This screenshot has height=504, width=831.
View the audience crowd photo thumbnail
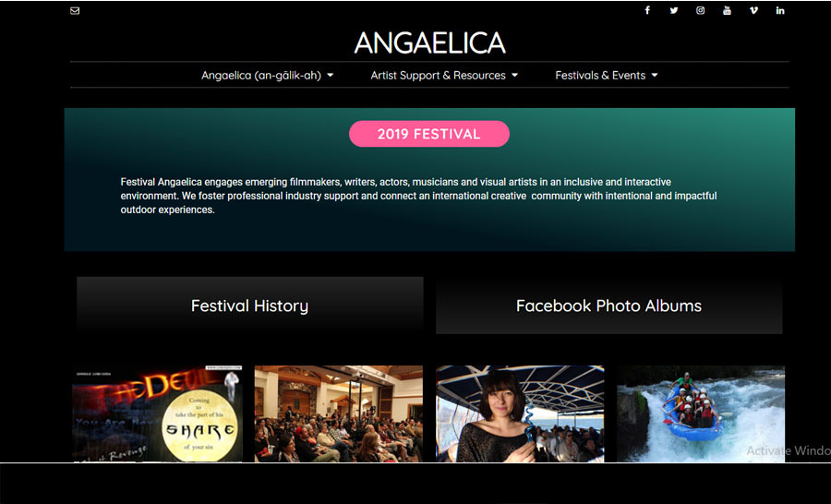[339, 414]
